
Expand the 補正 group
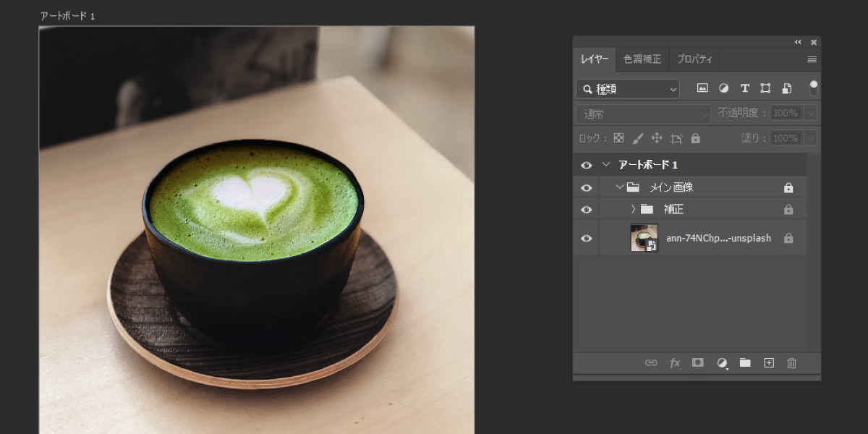(633, 209)
